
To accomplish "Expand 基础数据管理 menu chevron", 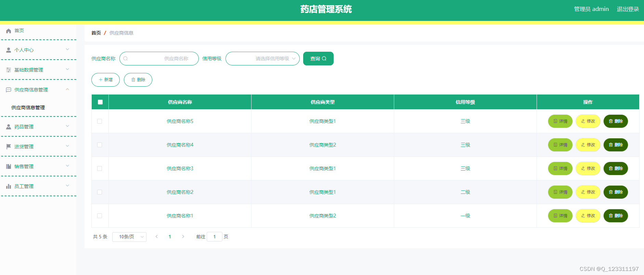I will (x=67, y=69).
